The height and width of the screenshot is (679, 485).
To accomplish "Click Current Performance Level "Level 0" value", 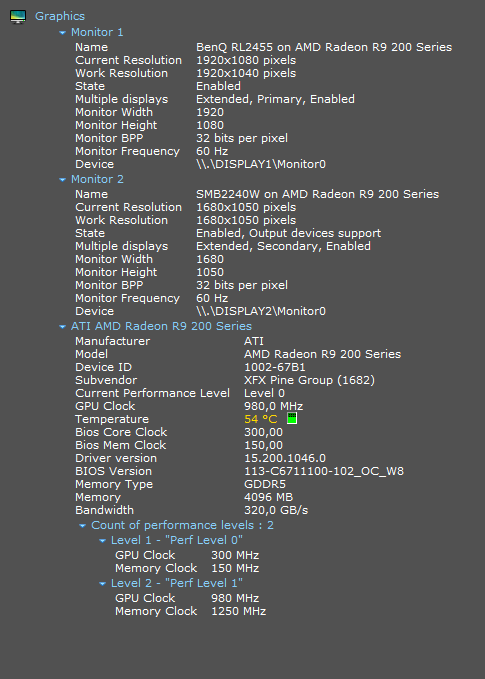I will (x=264, y=393).
